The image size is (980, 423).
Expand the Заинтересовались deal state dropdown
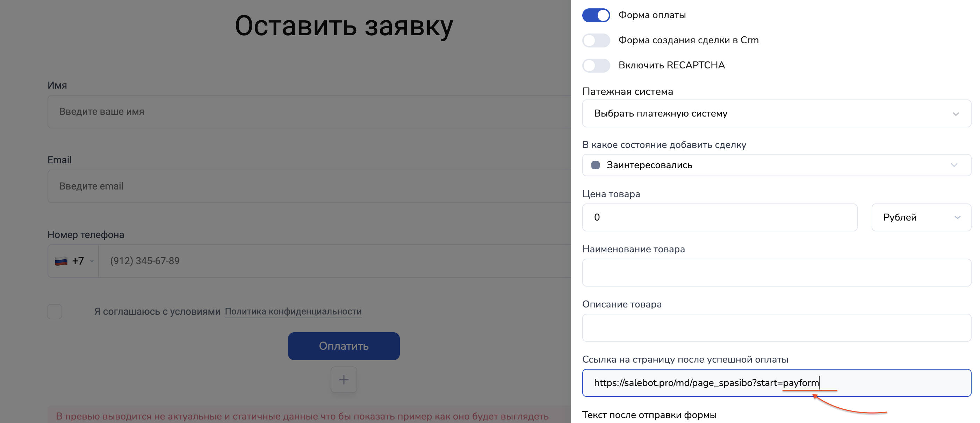pos(776,165)
